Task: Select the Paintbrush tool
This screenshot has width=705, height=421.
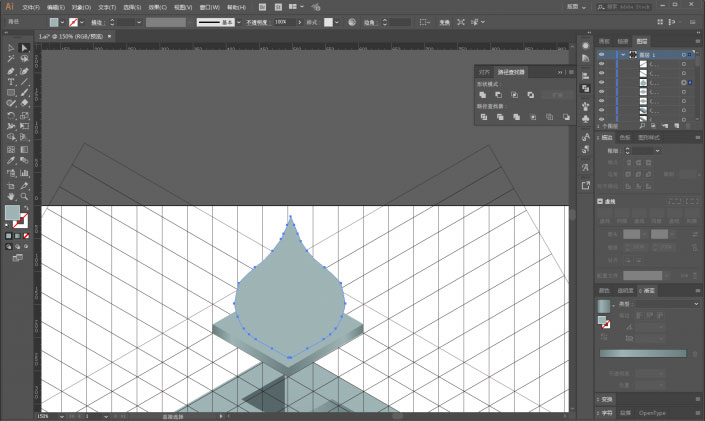Action: tap(24, 93)
